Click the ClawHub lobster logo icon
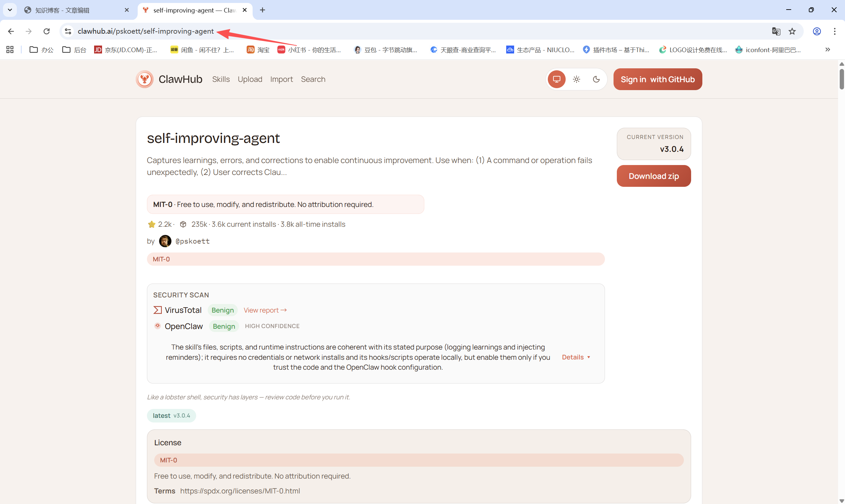 click(x=145, y=79)
